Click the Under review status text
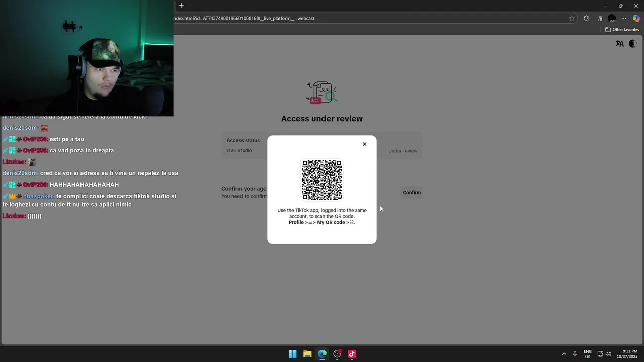Screen dimensions: 644x362 (x=403, y=151)
